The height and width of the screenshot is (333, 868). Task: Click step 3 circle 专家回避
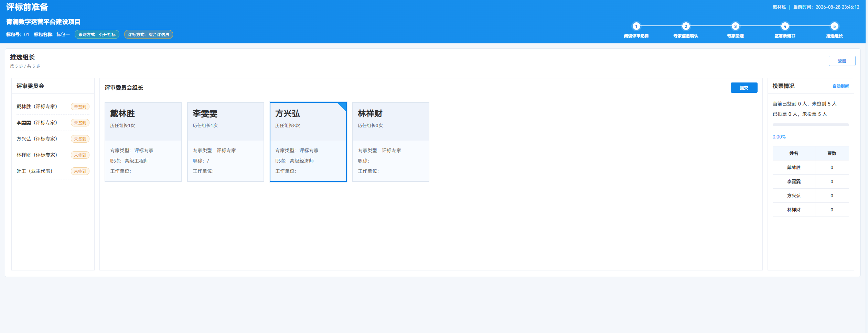point(735,26)
